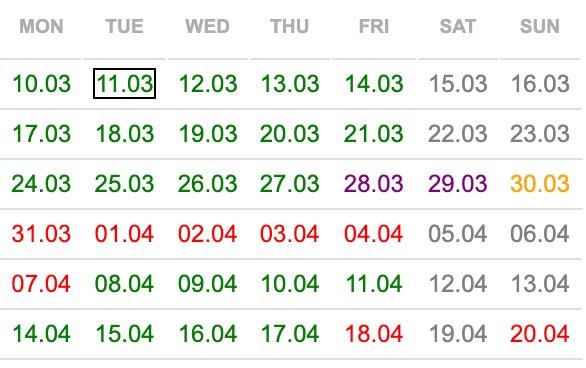Click date 21.03

374,133
